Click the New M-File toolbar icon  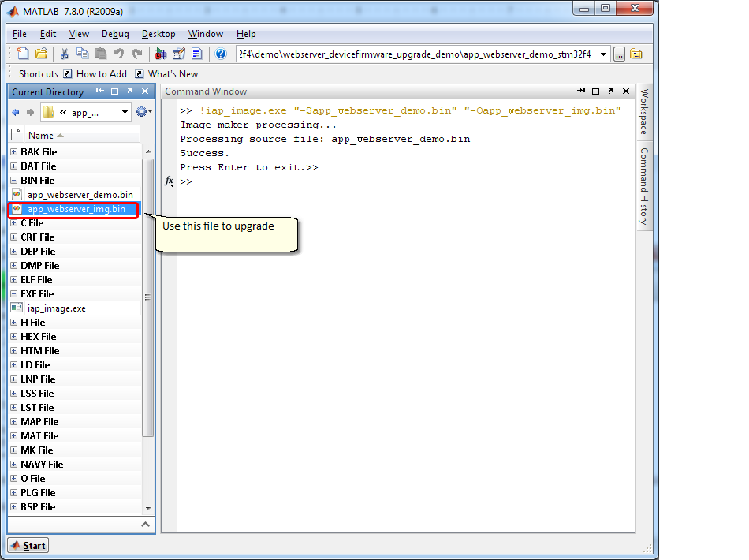[x=22, y=54]
